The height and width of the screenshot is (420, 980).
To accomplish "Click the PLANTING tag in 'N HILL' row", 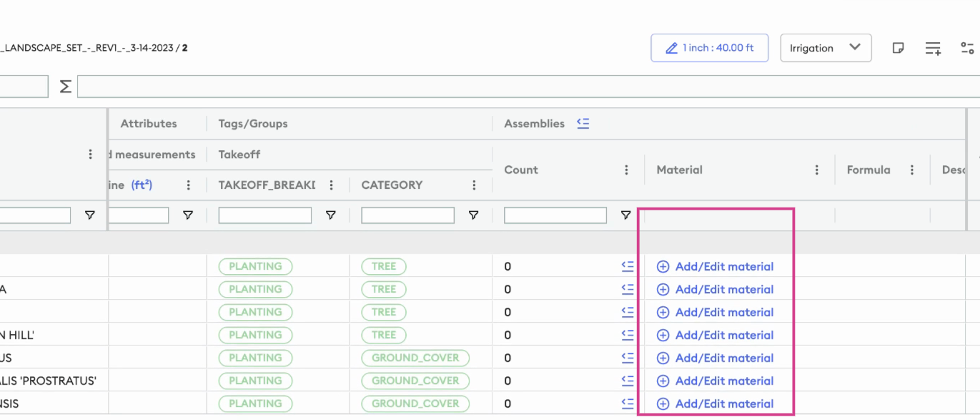I will pos(255,335).
